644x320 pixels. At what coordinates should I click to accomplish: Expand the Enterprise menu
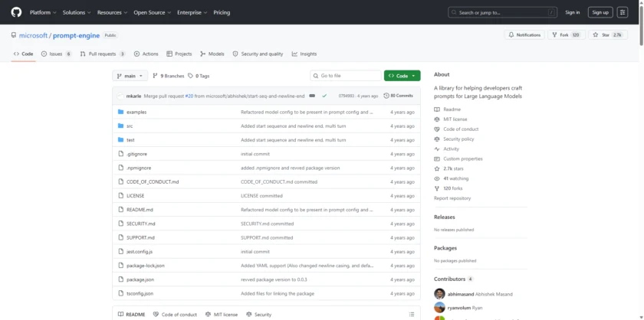click(x=192, y=12)
